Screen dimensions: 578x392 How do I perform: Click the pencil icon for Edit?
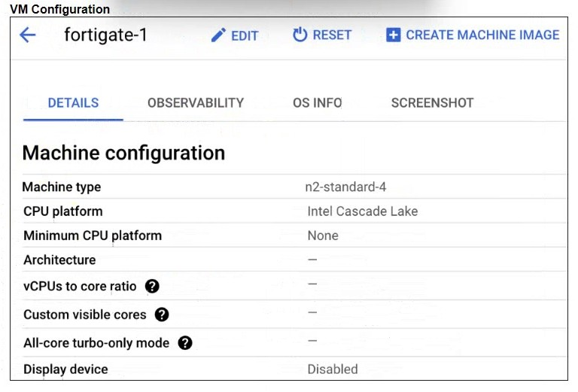click(x=218, y=35)
